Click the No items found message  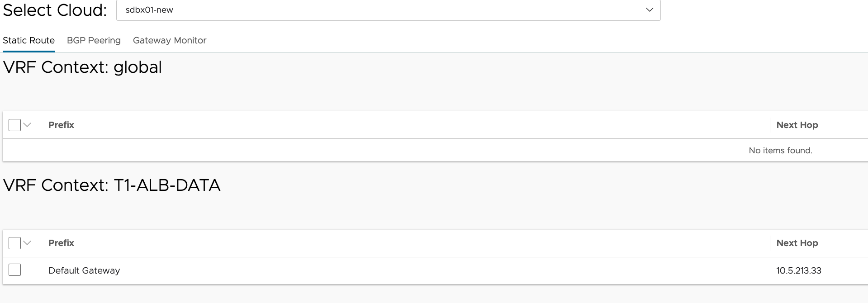(x=780, y=151)
